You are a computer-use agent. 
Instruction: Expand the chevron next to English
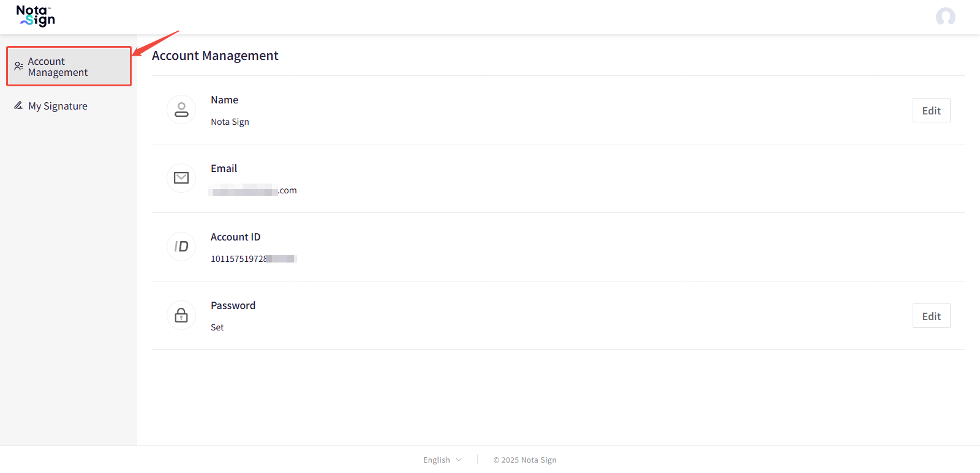coord(459,460)
